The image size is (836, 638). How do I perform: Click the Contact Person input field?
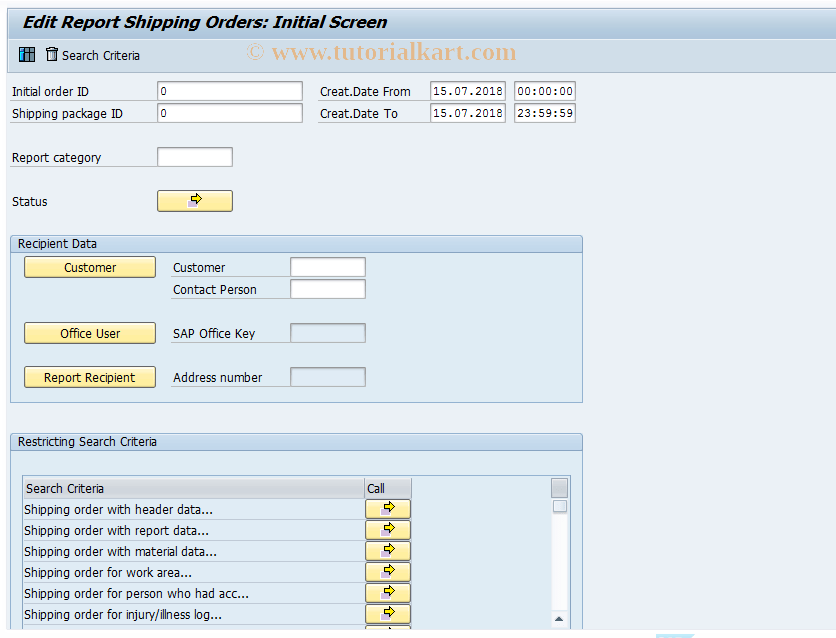327,289
